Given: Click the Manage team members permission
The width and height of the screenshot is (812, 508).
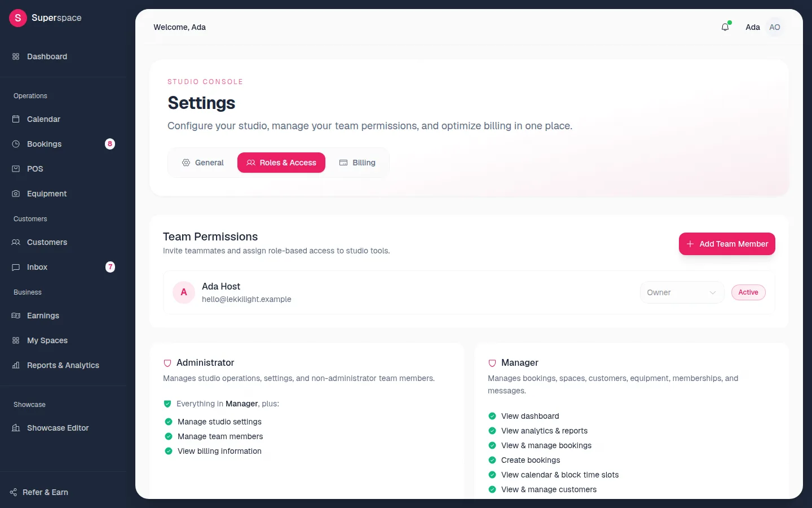Looking at the screenshot, I should coord(220,436).
